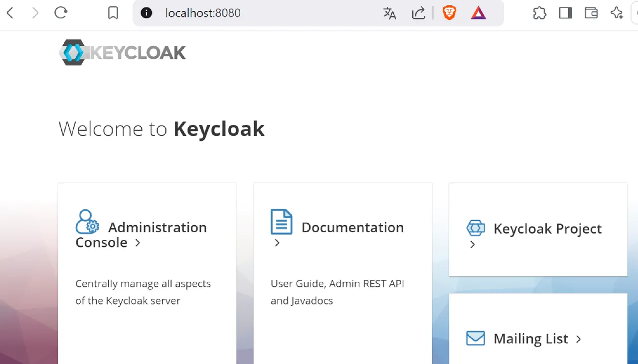Open the Keycloak Project link
The height and width of the screenshot is (364, 638).
548,229
